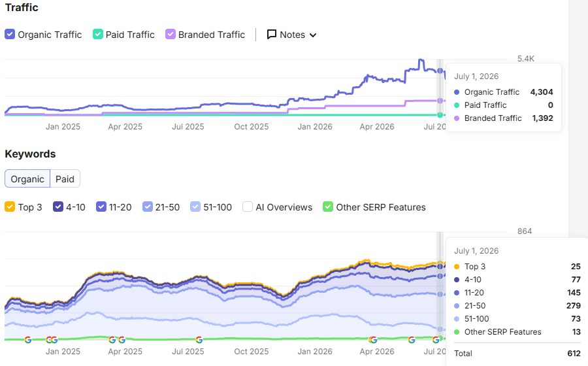Screen dimensions: 588x366
Task: Click the Google marker beside the July 1, 2026 line
Action: 436,340
